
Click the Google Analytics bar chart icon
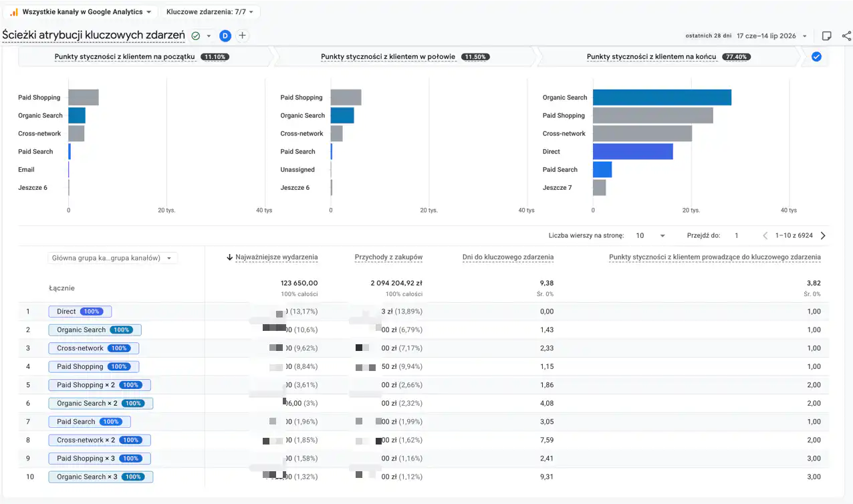[x=14, y=12]
